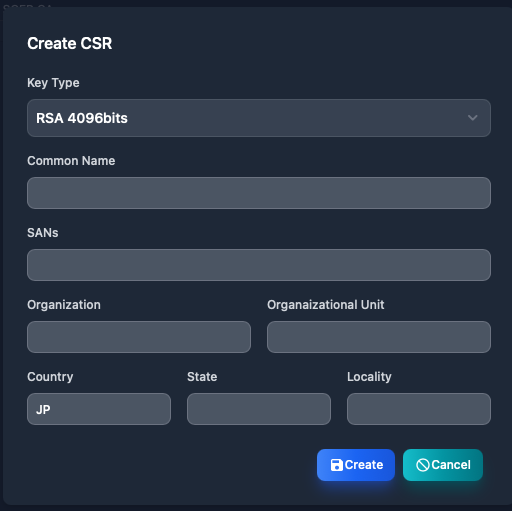The image size is (512, 511).
Task: Click the State label text
Action: [x=202, y=377]
